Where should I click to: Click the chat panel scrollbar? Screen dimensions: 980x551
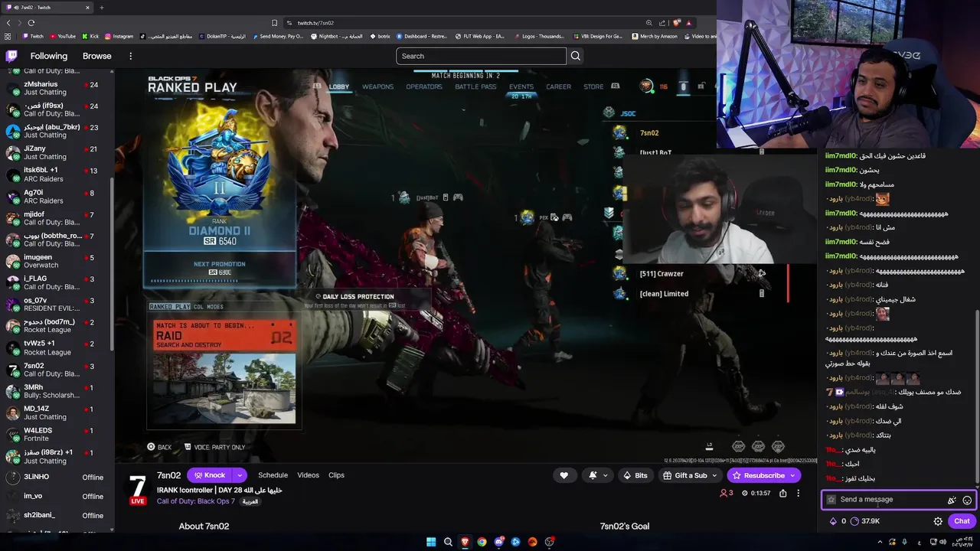click(x=978, y=398)
